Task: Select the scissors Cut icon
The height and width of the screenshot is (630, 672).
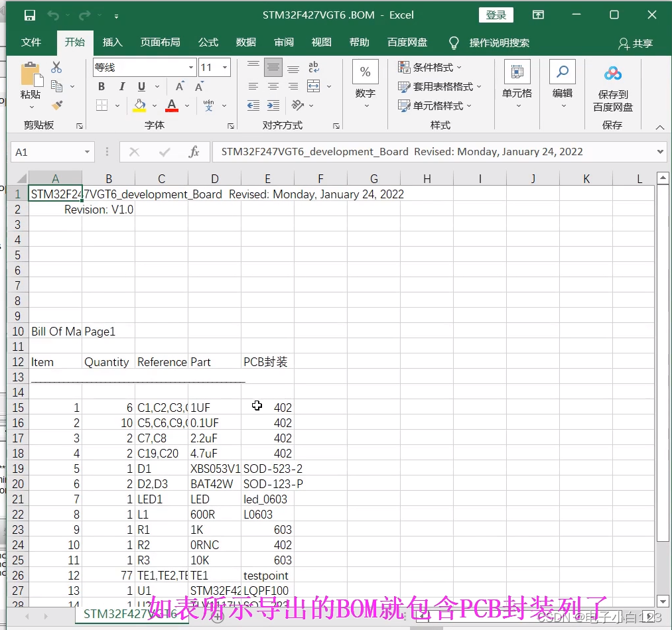Action: point(56,67)
